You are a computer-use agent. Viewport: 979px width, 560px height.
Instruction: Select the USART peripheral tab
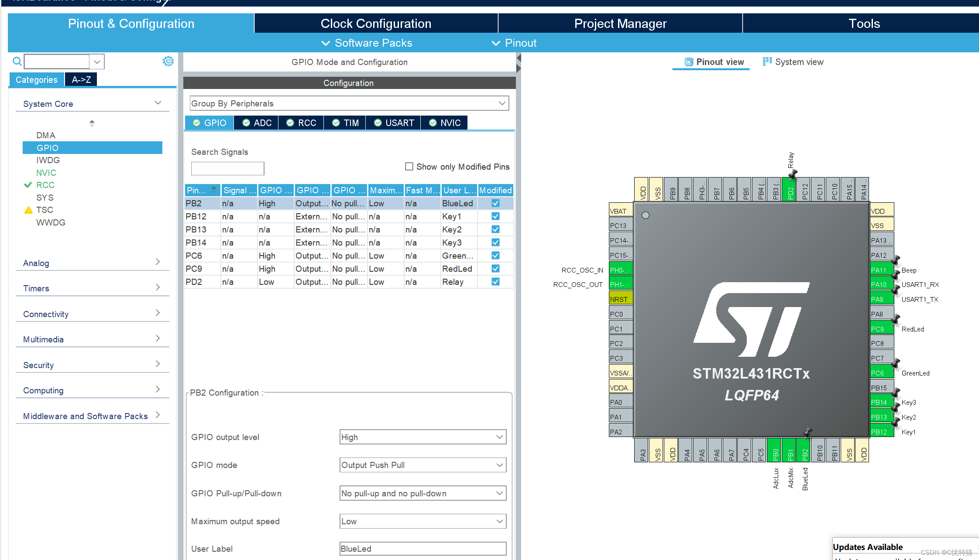[x=394, y=123]
